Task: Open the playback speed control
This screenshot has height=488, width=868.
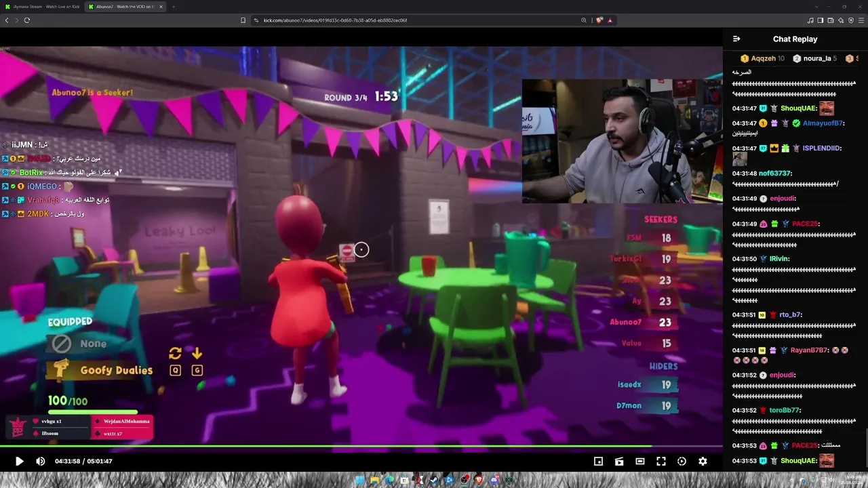Action: [x=682, y=461]
